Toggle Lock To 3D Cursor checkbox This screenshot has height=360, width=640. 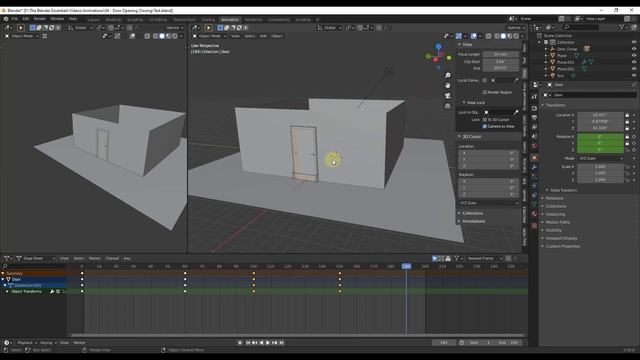click(484, 120)
